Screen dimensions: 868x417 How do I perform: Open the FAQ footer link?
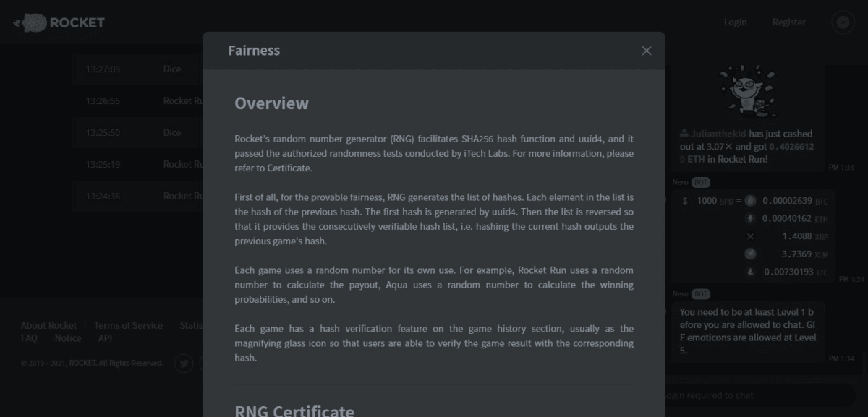coord(29,338)
